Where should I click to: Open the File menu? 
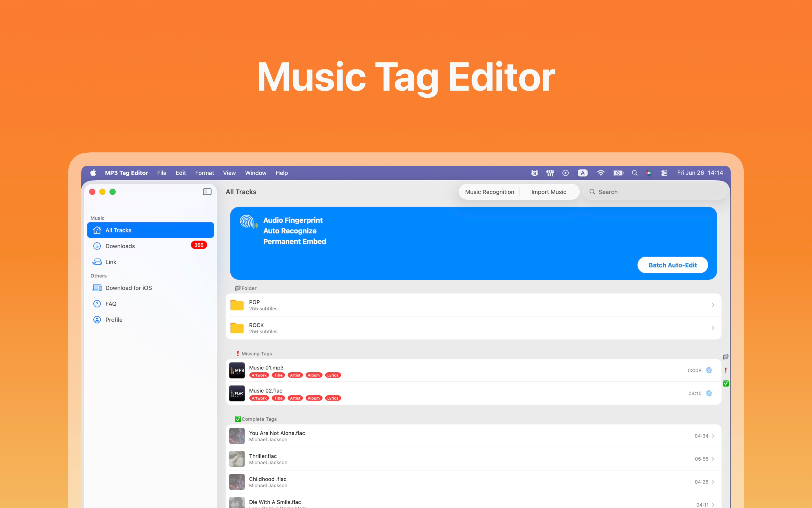161,173
